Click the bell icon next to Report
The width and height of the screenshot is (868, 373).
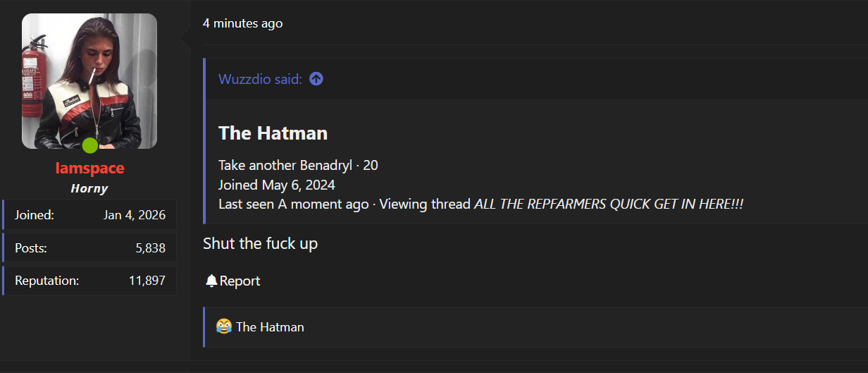211,281
